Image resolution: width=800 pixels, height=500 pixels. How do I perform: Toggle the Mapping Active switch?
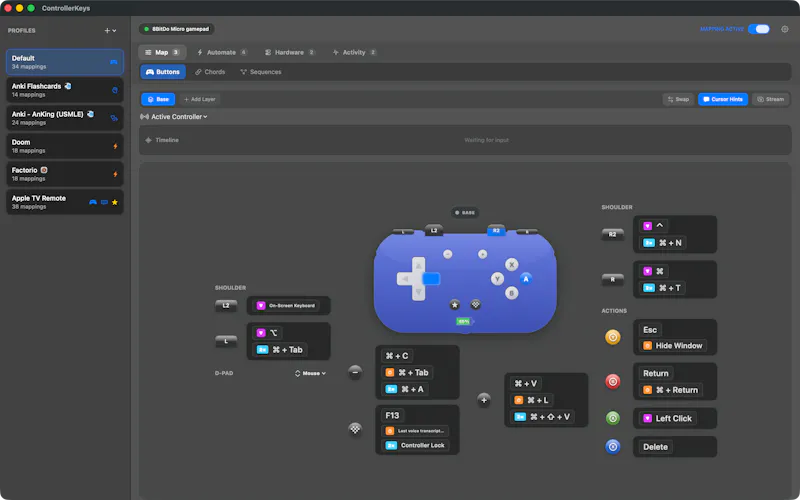759,29
